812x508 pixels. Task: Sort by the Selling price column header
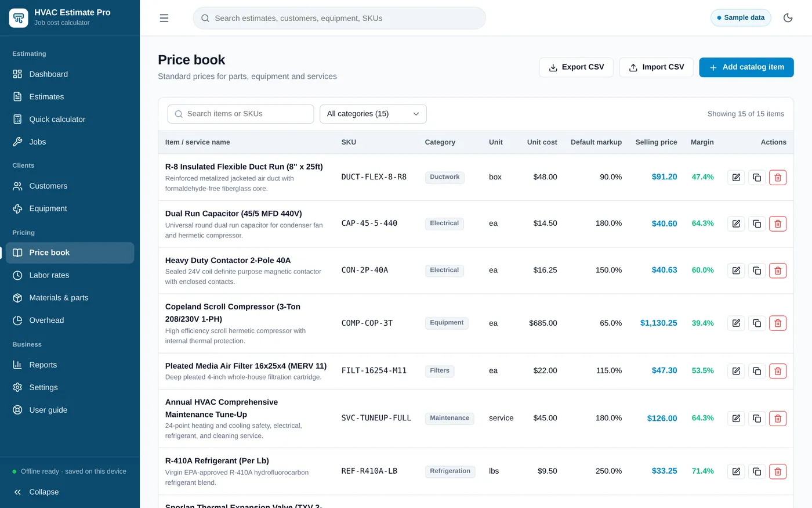(x=656, y=142)
